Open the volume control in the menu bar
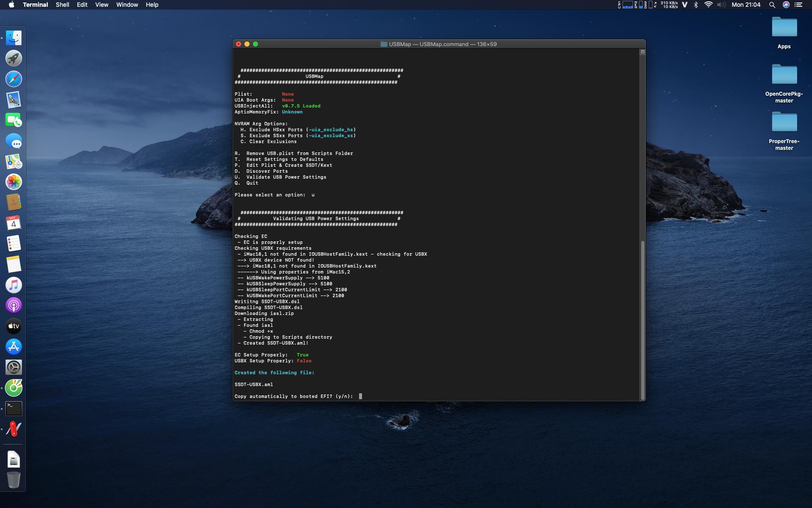The width and height of the screenshot is (812, 508). coord(721,5)
